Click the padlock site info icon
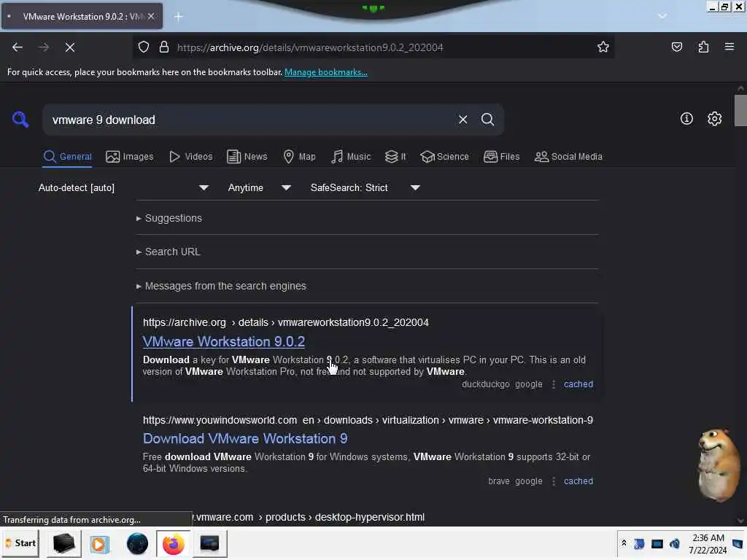The height and width of the screenshot is (560, 747). click(164, 47)
